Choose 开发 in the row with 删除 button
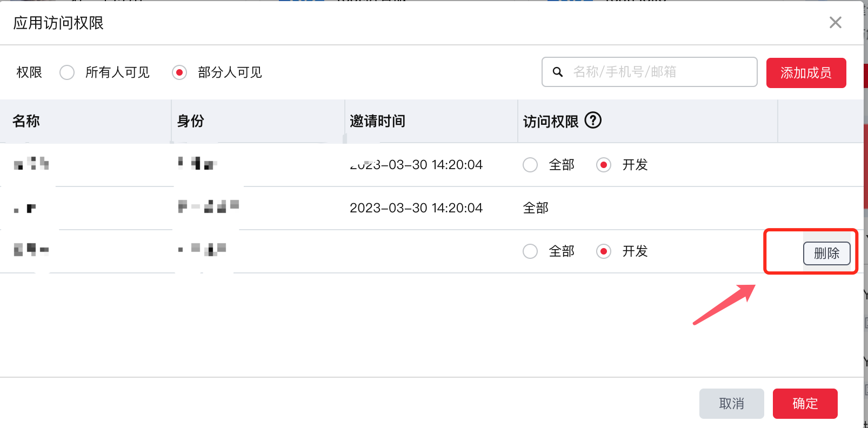 604,251
